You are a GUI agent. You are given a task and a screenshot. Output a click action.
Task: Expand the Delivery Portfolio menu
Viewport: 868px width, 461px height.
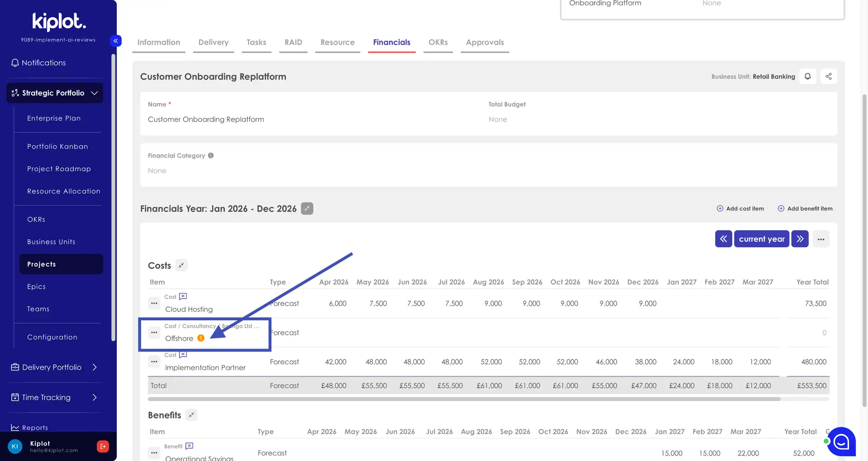55,367
